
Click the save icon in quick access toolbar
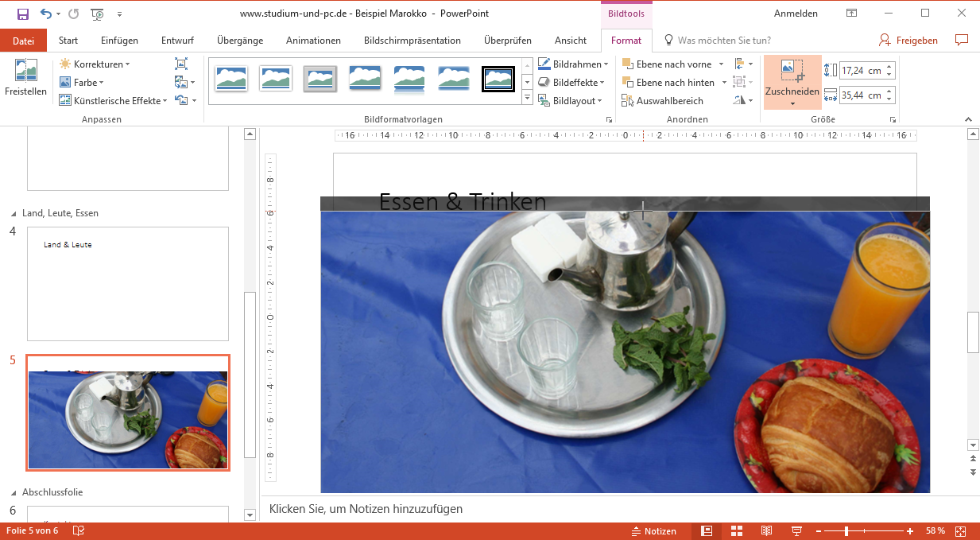pyautogui.click(x=22, y=14)
